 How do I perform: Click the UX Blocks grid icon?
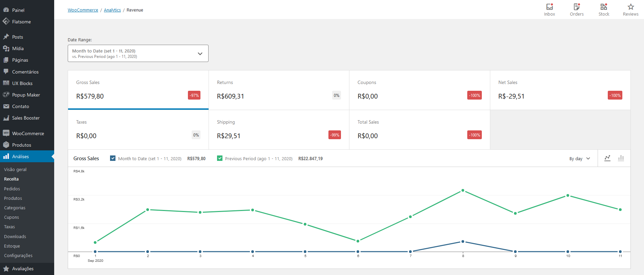pos(6,83)
